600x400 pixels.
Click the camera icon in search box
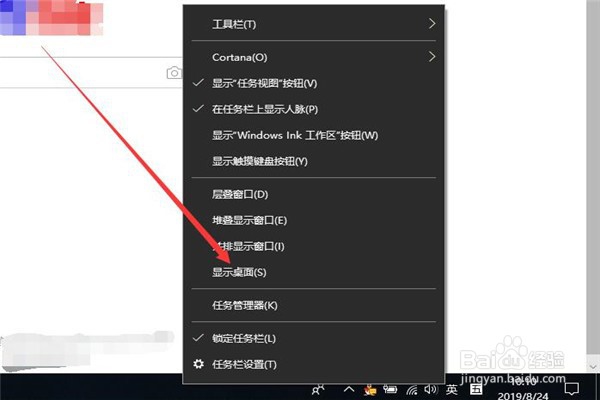tap(174, 73)
